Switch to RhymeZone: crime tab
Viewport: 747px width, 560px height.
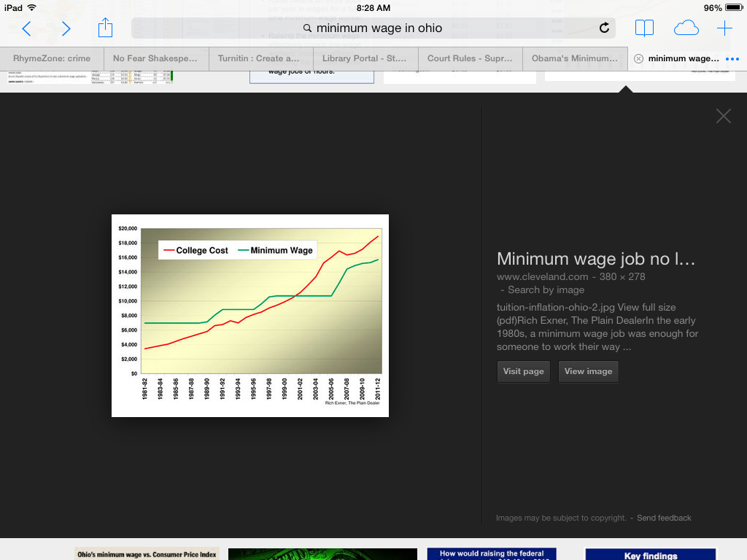pos(52,58)
